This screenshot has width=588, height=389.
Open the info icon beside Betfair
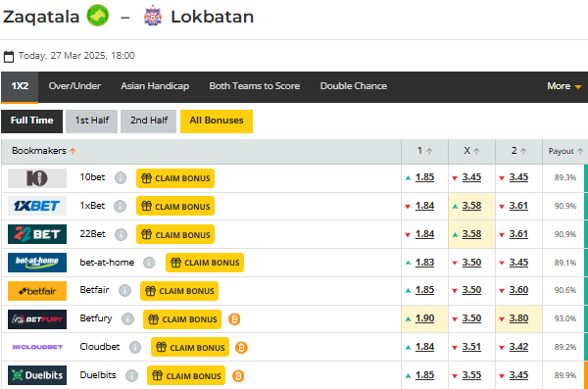click(124, 291)
